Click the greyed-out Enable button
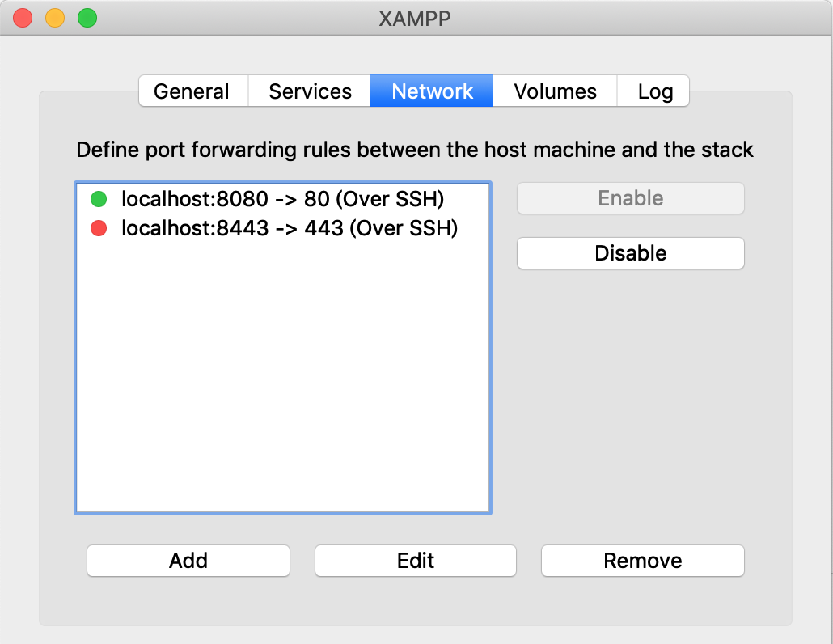The height and width of the screenshot is (644, 833). tap(631, 198)
